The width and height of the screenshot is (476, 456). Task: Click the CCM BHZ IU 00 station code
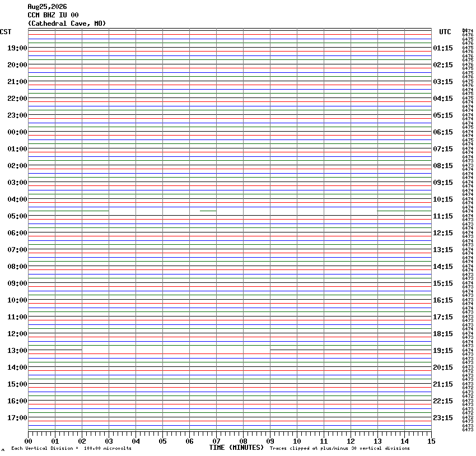tap(53, 15)
